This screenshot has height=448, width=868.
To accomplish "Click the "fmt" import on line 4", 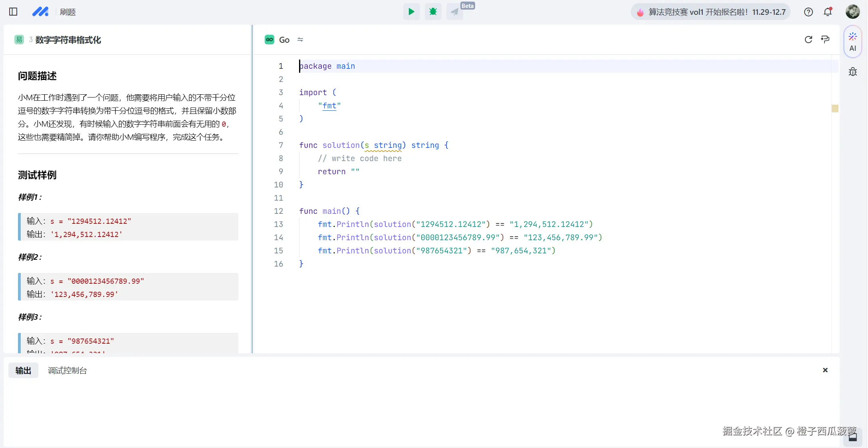I will click(x=329, y=106).
